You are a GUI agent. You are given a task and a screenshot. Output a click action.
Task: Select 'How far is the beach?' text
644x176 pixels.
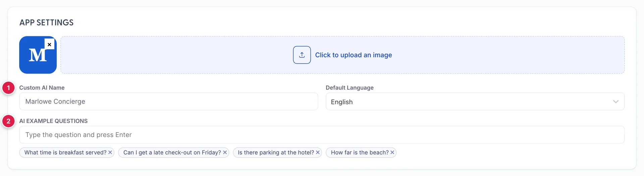click(x=360, y=152)
